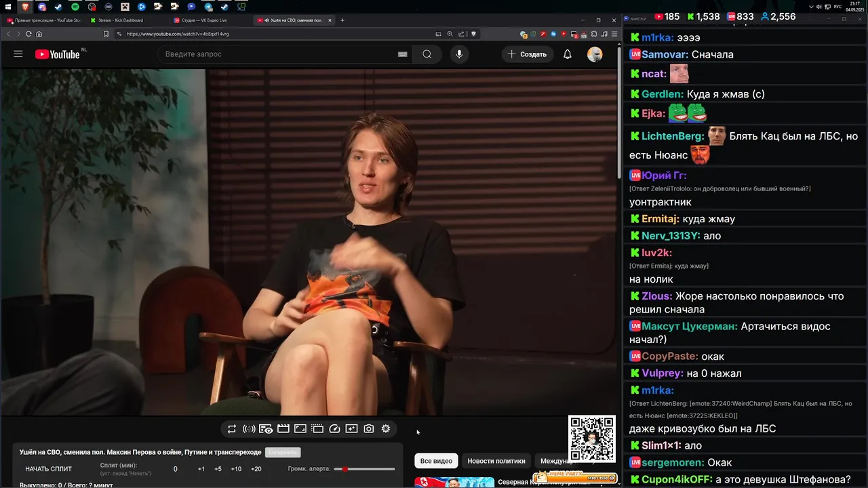Click the browser home icon
Screen dimensions: 868x488
[x=39, y=34]
